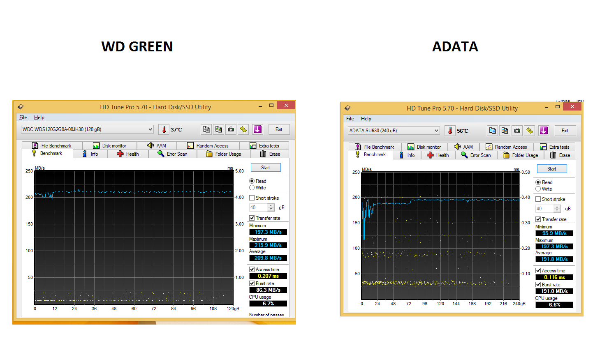Viewport: 616px width, 364px height.
Task: Click HD Tune app icon in WD Green title bar
Action: pos(21,107)
